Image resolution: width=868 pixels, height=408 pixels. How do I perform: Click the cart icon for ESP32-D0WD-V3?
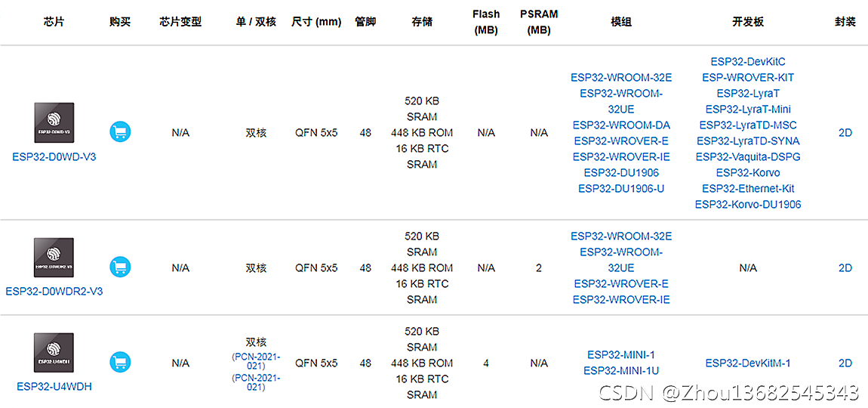(120, 132)
